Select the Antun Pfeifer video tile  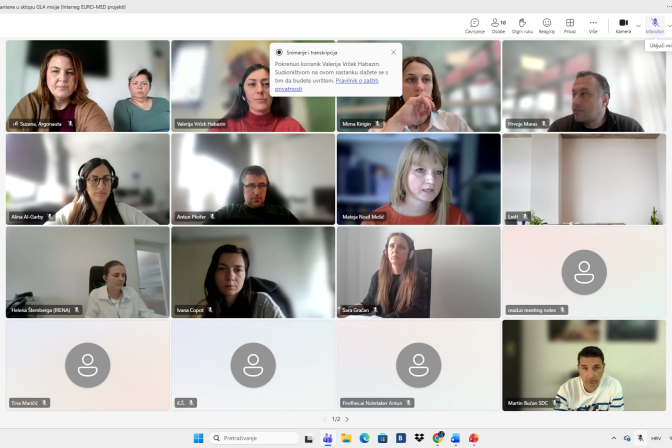253,179
